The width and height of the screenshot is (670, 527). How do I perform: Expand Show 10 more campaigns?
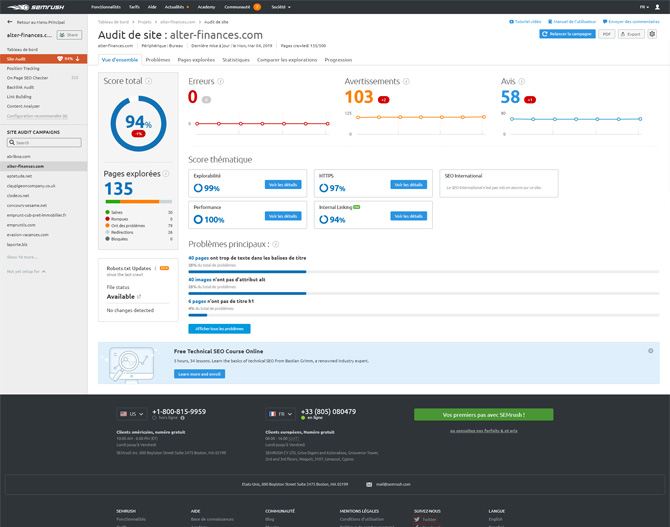pyautogui.click(x=22, y=257)
